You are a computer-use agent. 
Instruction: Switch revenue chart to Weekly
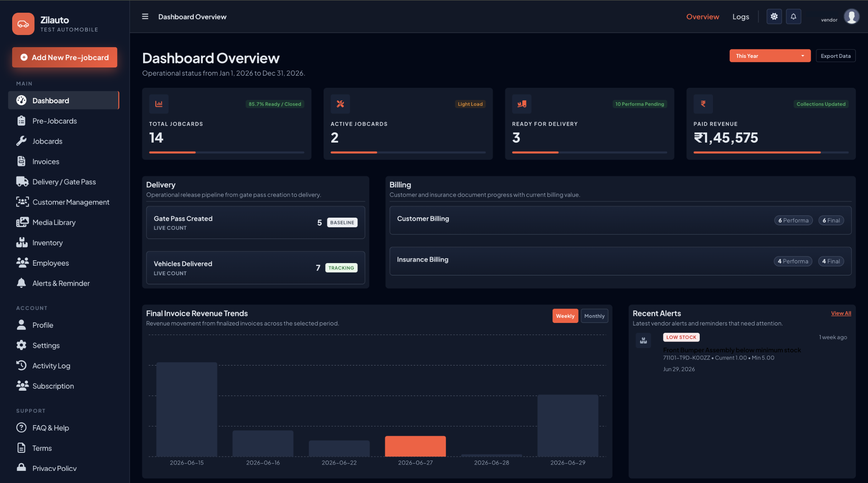tap(565, 316)
